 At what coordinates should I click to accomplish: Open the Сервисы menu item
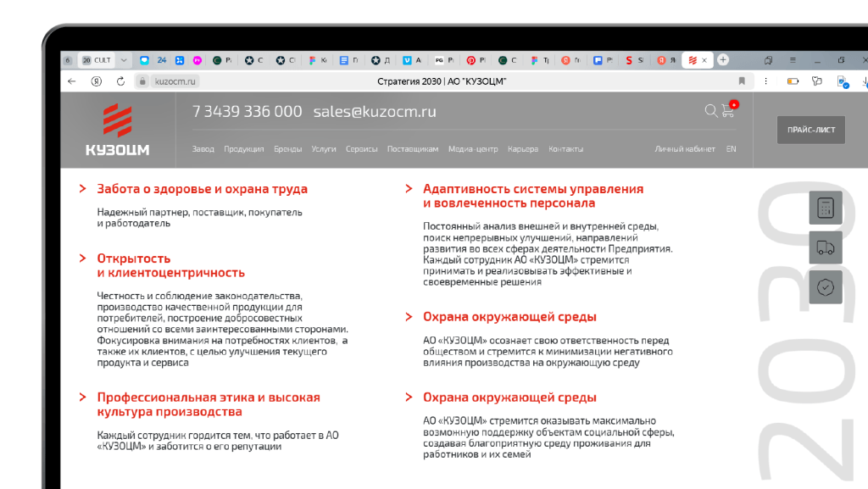361,149
